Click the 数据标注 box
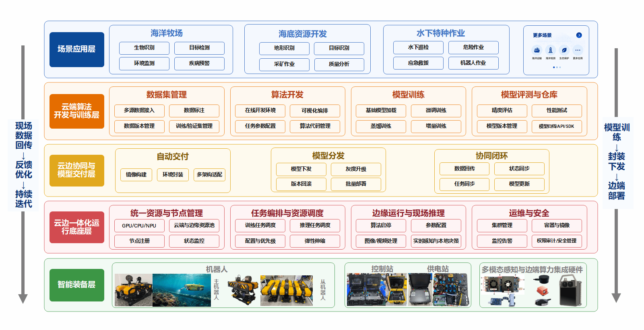Image resolution: width=644 pixels, height=330 pixels. (x=194, y=111)
